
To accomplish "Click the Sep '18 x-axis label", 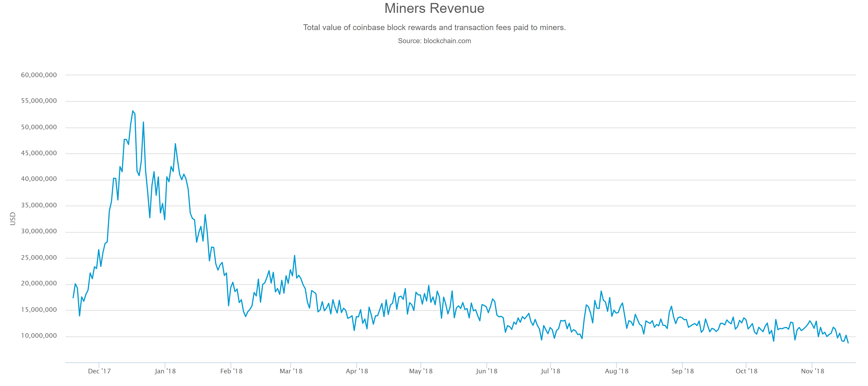I will 682,371.
